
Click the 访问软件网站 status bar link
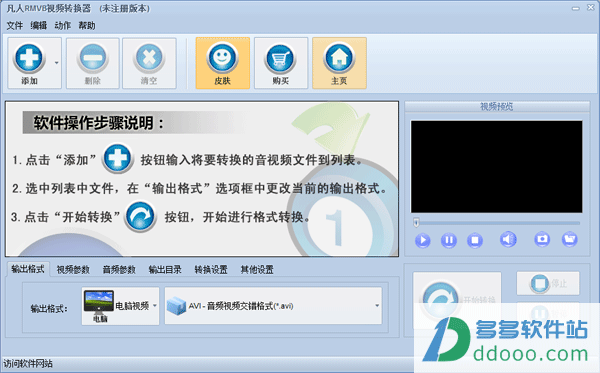click(x=28, y=363)
